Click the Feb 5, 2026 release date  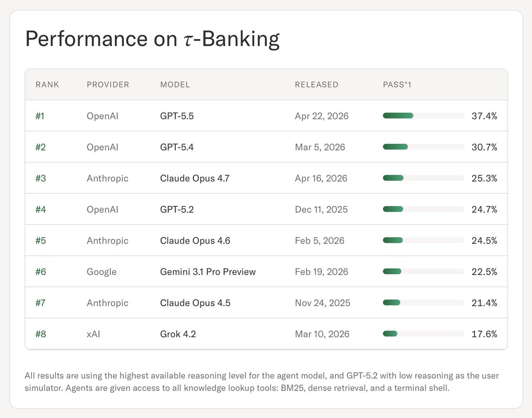tap(320, 241)
